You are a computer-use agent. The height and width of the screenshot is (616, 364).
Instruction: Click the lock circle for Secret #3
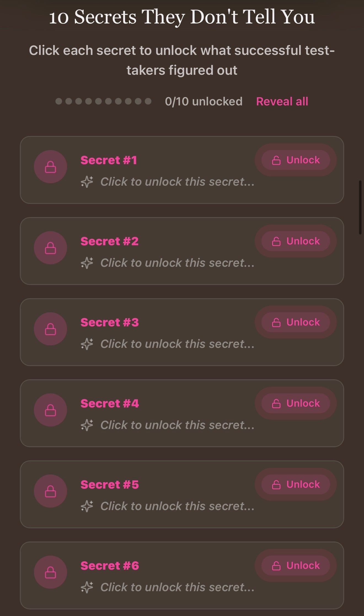tap(50, 329)
